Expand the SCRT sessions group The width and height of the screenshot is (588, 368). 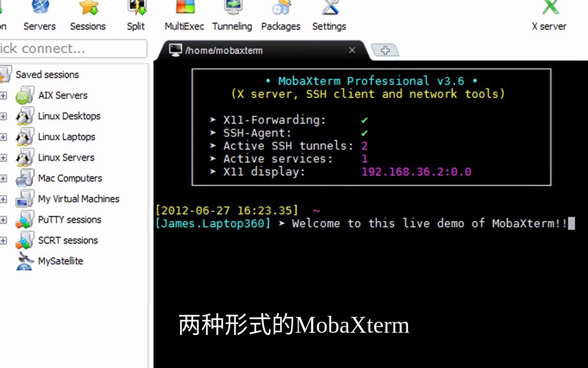pos(4,240)
